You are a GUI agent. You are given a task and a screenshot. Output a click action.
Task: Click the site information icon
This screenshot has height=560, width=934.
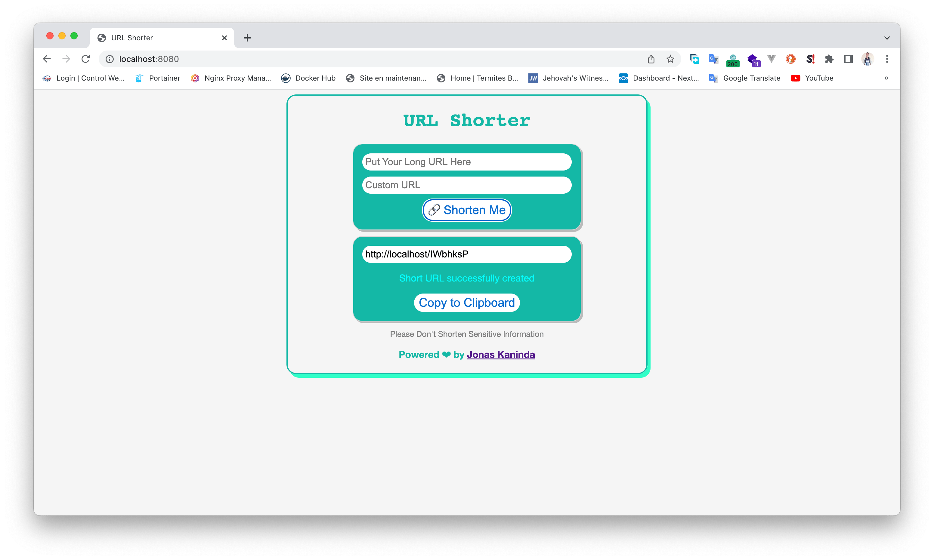(110, 59)
